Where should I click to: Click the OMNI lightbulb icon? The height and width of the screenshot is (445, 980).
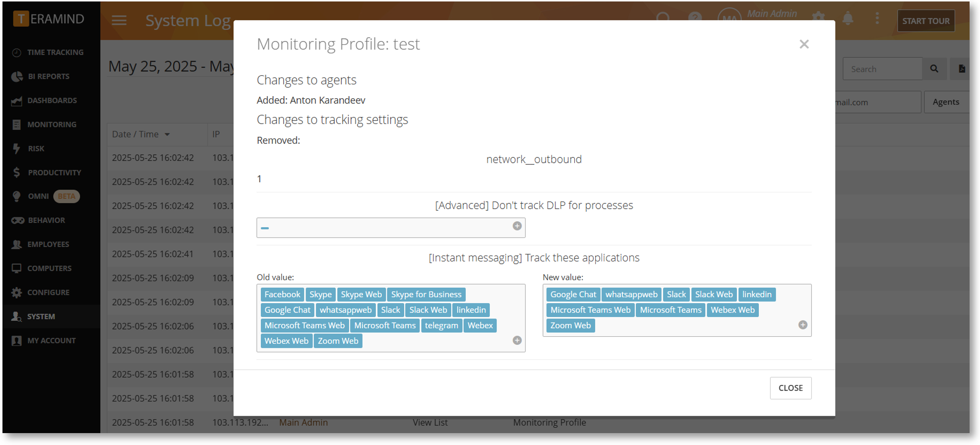coord(16,196)
